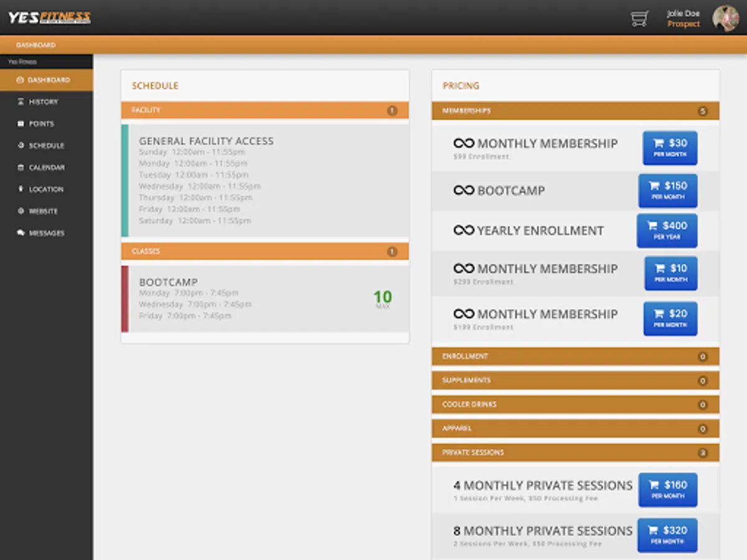The width and height of the screenshot is (747, 560).
Task: Click the 10 max class capacity
Action: coord(383,299)
